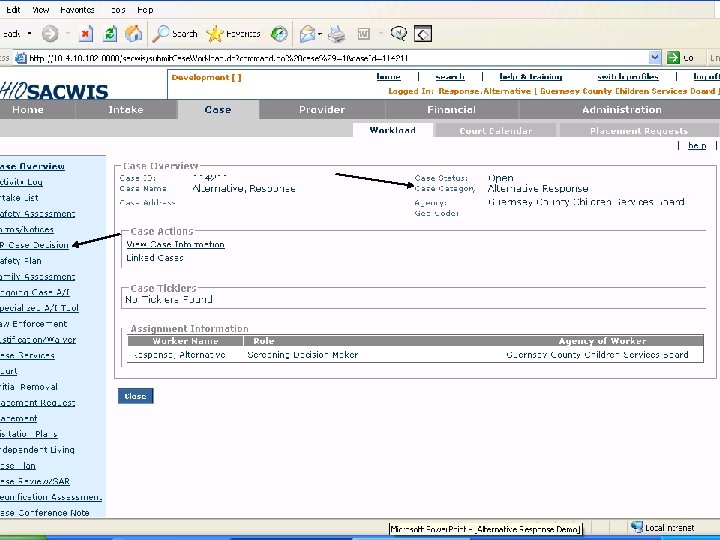Screen dimensions: 720x540
Task: Open Favorites star in toolbar
Action: coord(233,34)
